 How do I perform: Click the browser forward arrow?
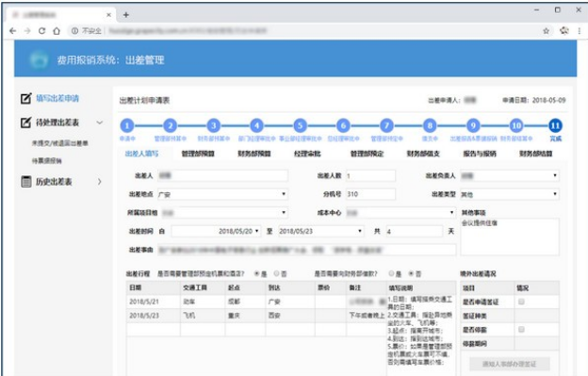(x=27, y=31)
